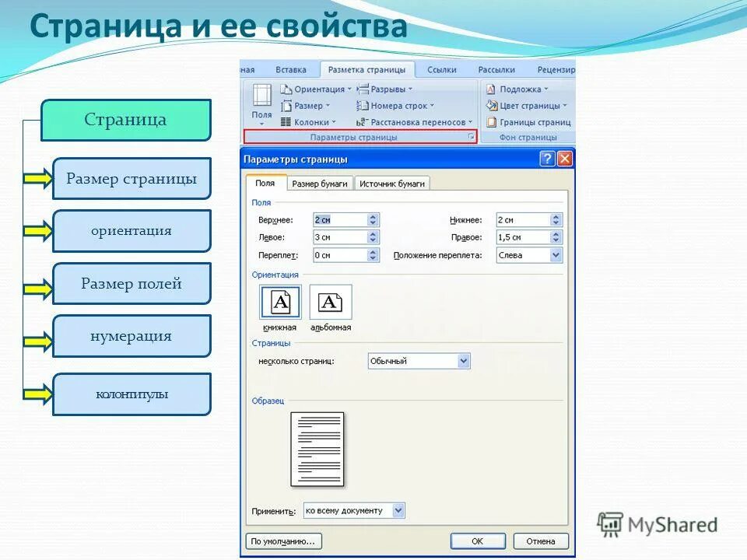Click the ориентация box in diagram
Viewport: 747px width, 560px height.
click(x=132, y=231)
